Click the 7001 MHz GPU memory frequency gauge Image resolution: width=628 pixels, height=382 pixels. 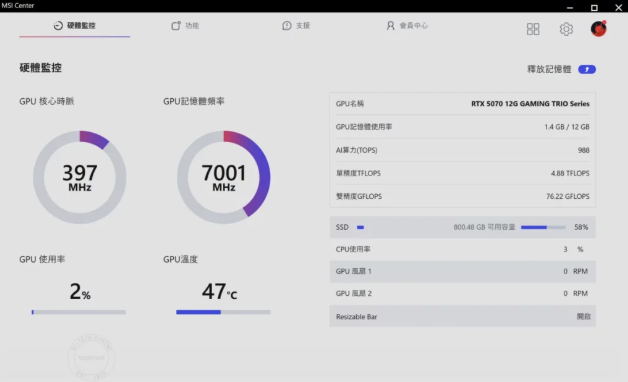point(223,177)
